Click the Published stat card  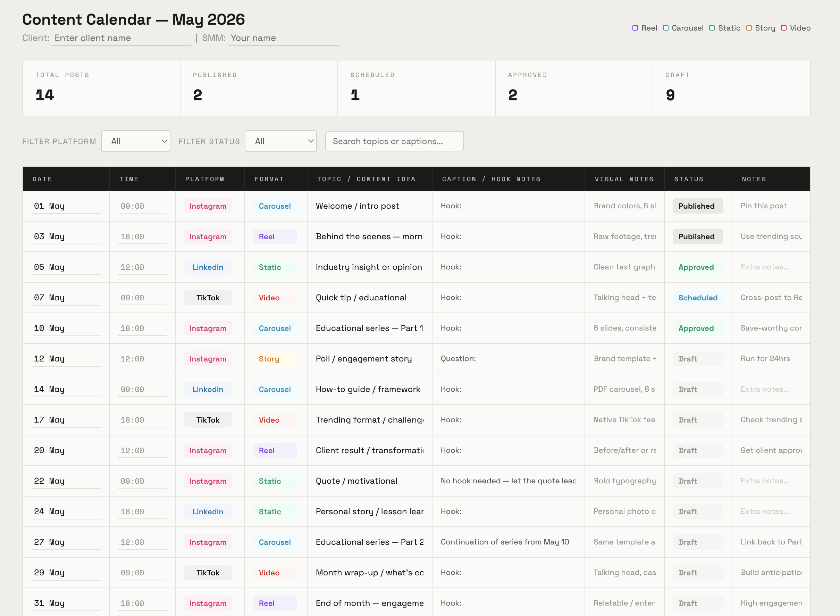click(x=259, y=88)
